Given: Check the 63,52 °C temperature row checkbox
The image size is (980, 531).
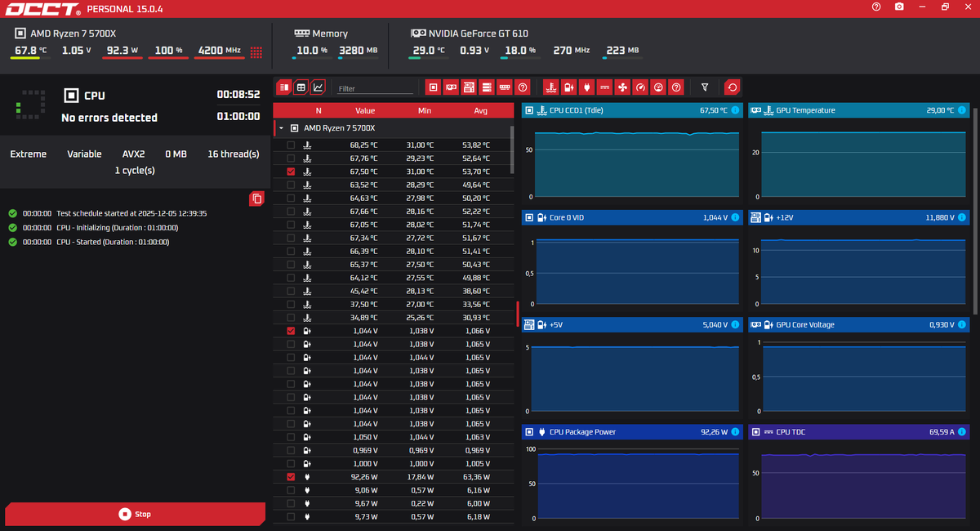Looking at the screenshot, I should [x=291, y=185].
